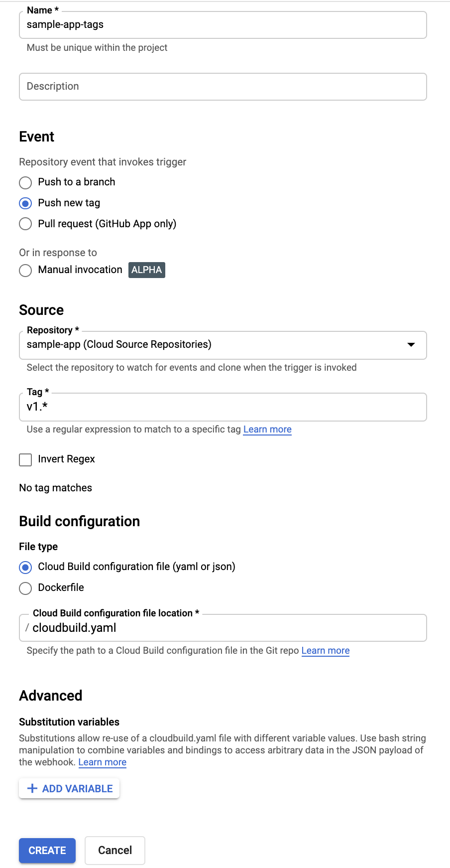The width and height of the screenshot is (450, 868).
Task: Click the Tag field containing v1.*
Action: [x=223, y=407]
